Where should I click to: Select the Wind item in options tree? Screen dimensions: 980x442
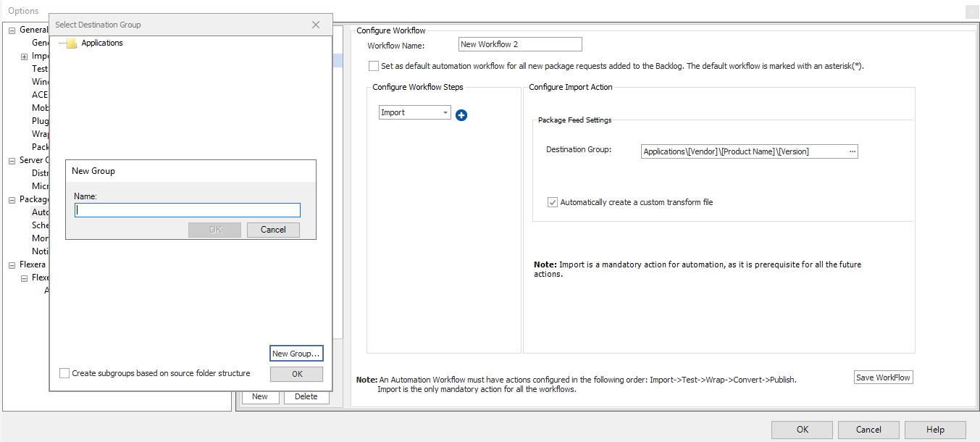tap(40, 83)
